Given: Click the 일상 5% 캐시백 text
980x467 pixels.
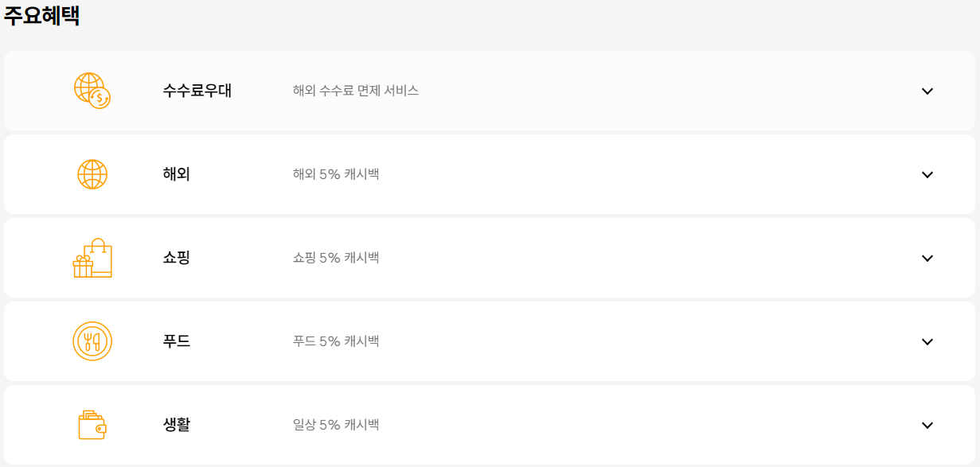Looking at the screenshot, I should click(x=335, y=424).
